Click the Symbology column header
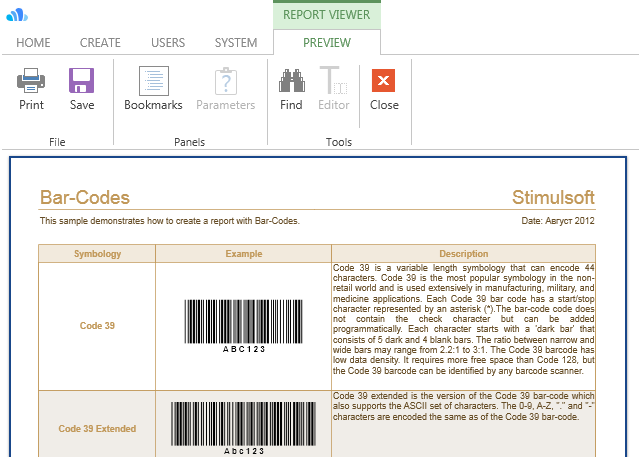 pos(97,254)
